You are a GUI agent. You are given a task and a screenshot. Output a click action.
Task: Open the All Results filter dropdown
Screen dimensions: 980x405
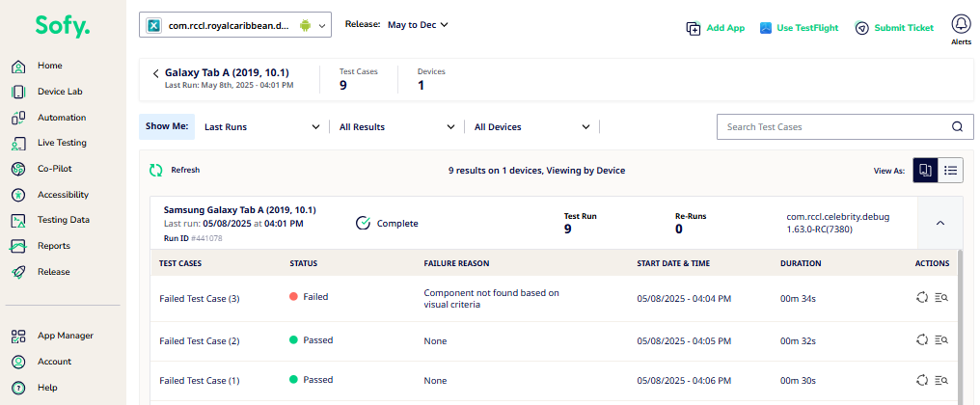(396, 127)
